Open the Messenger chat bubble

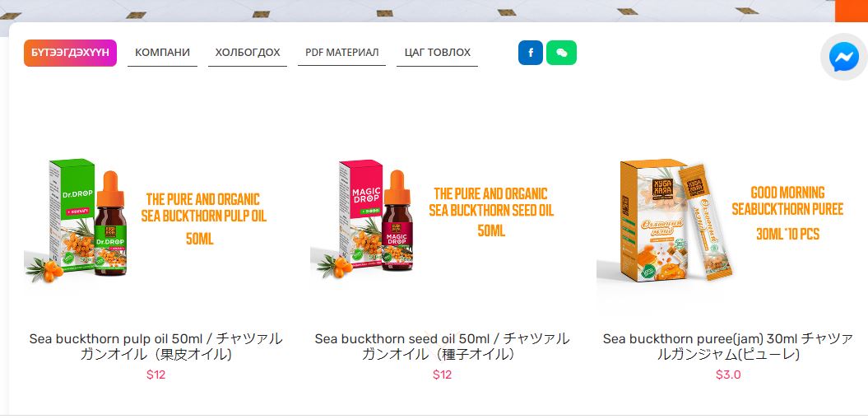tap(843, 57)
